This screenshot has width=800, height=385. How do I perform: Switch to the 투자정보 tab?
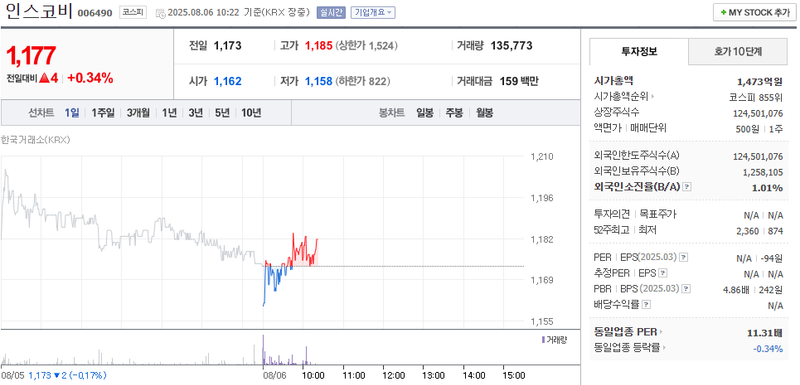[639, 52]
